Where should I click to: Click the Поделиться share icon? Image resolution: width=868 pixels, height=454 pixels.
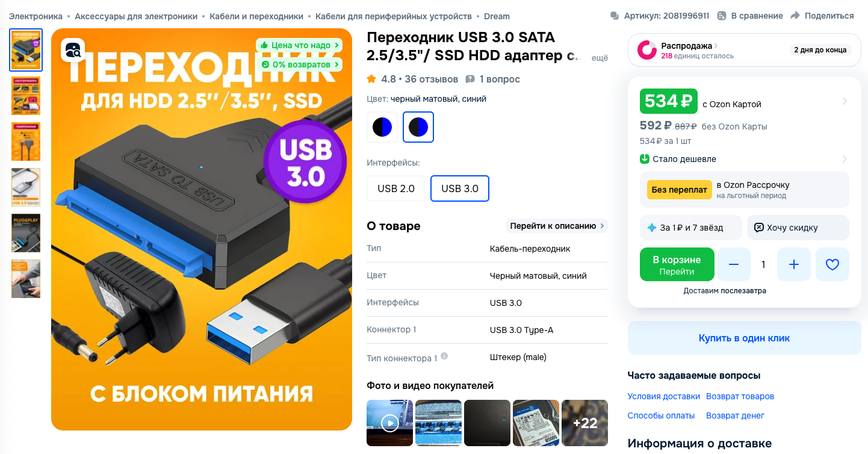(x=795, y=16)
